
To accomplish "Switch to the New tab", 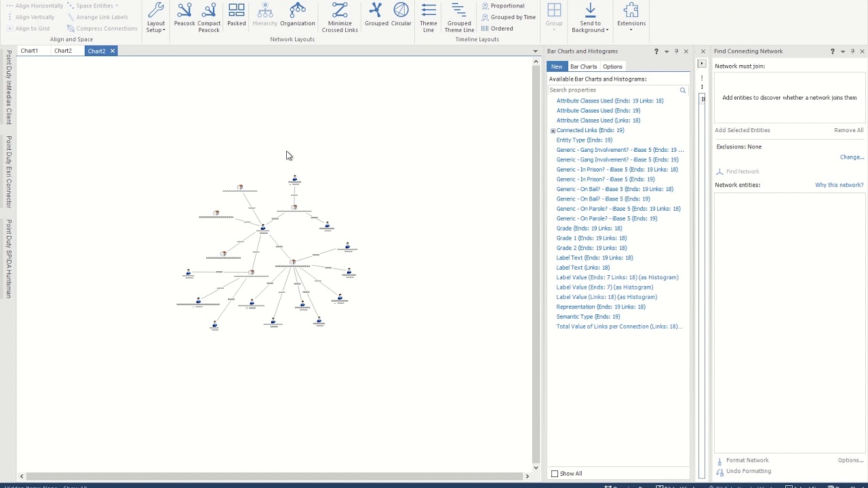I will 557,66.
